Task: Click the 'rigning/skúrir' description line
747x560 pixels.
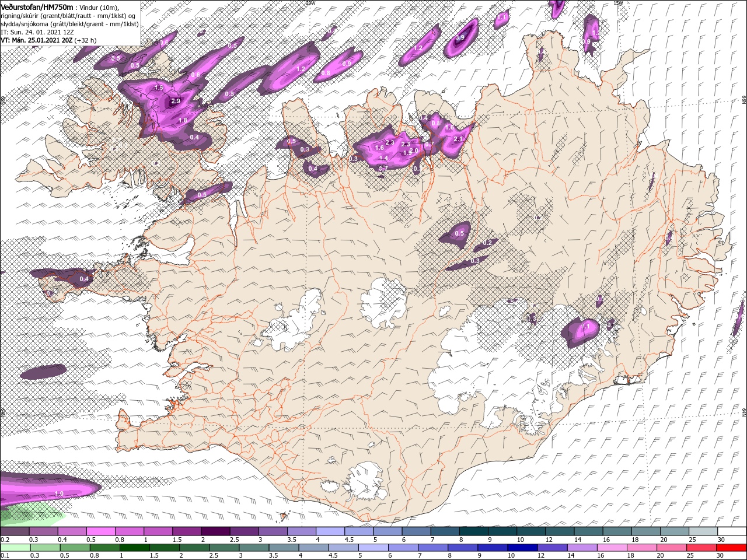Action: click(69, 16)
